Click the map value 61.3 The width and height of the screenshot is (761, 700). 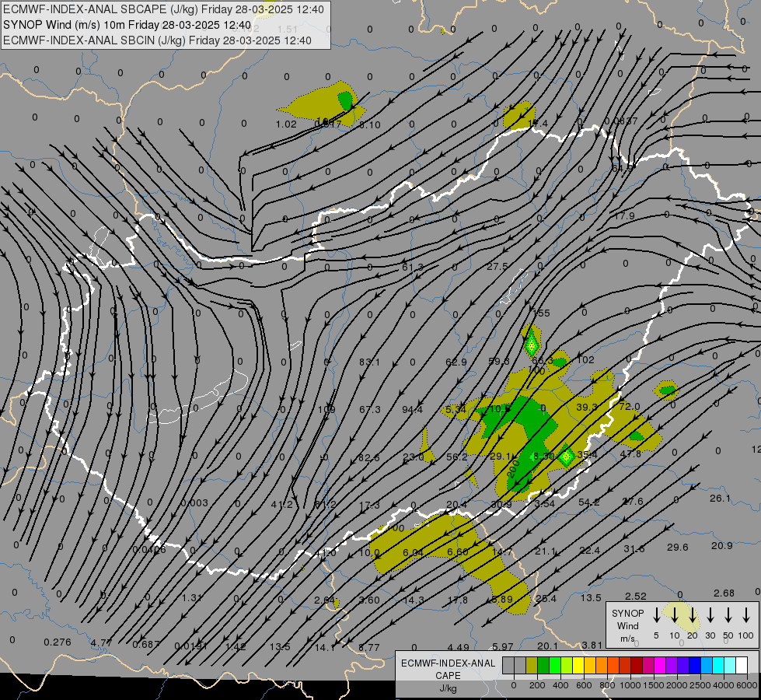(x=413, y=268)
